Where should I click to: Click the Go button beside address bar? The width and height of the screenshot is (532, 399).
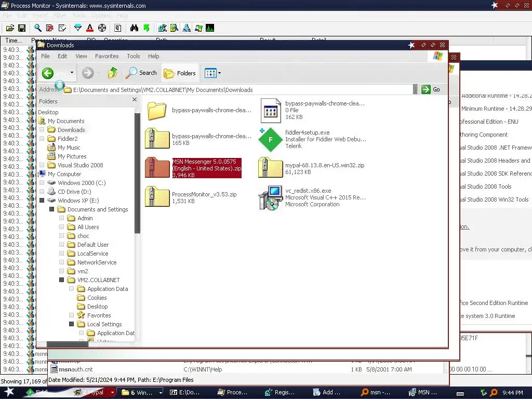pyautogui.click(x=431, y=89)
